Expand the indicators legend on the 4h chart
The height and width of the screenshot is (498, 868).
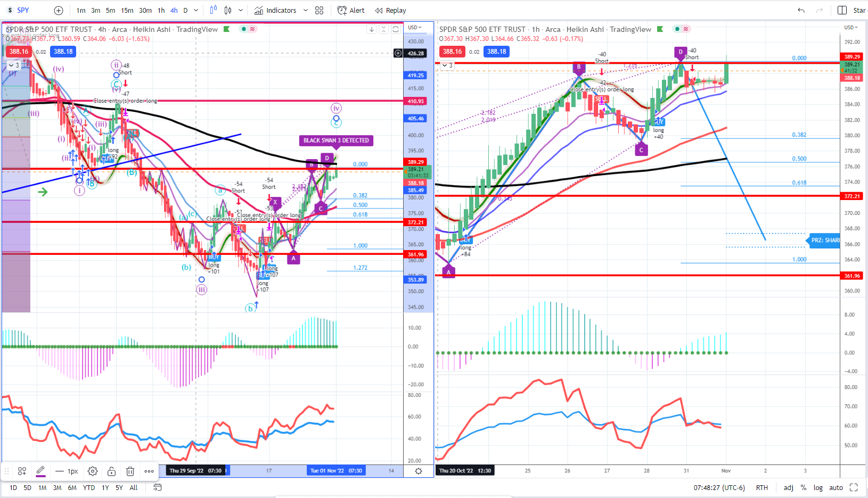coord(13,65)
